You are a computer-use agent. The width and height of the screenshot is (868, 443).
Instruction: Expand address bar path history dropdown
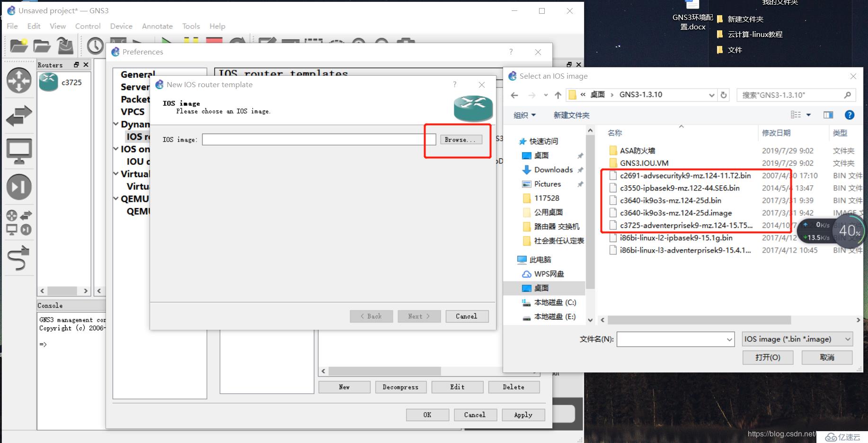pos(711,95)
